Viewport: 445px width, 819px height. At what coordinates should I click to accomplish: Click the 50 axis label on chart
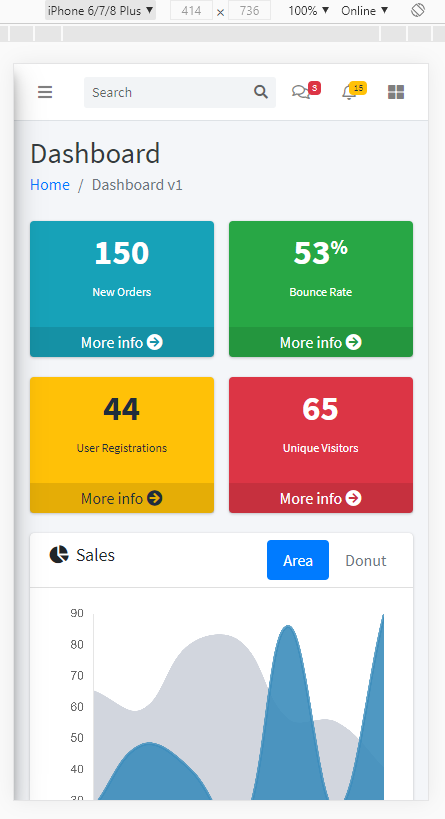(x=77, y=738)
